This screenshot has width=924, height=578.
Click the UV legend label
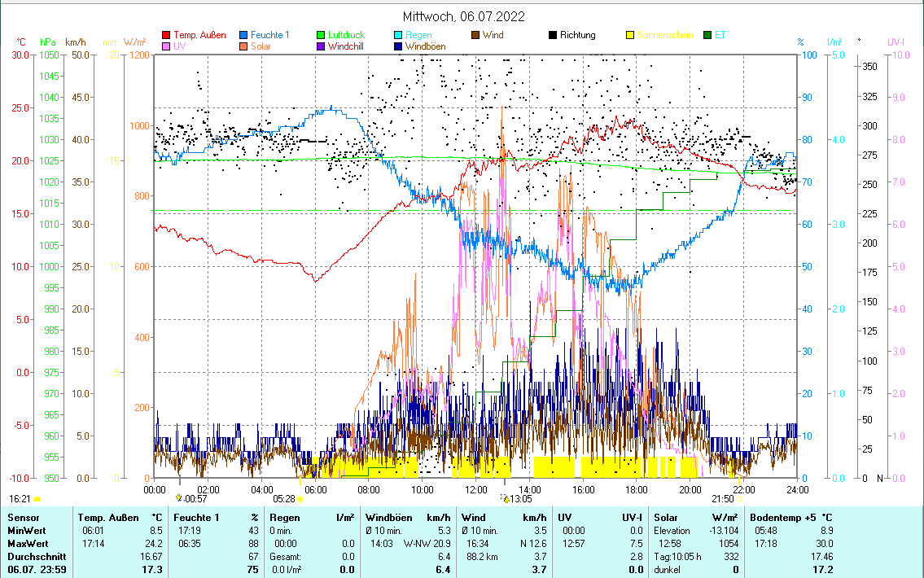point(180,46)
